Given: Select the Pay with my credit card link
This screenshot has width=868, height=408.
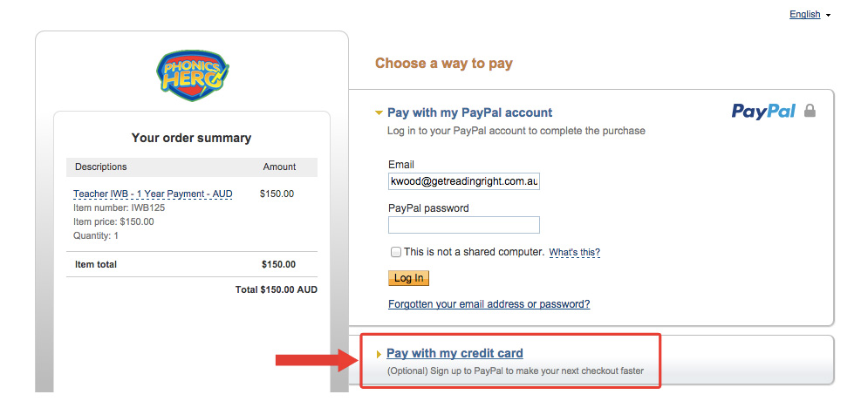Looking at the screenshot, I should coord(455,353).
